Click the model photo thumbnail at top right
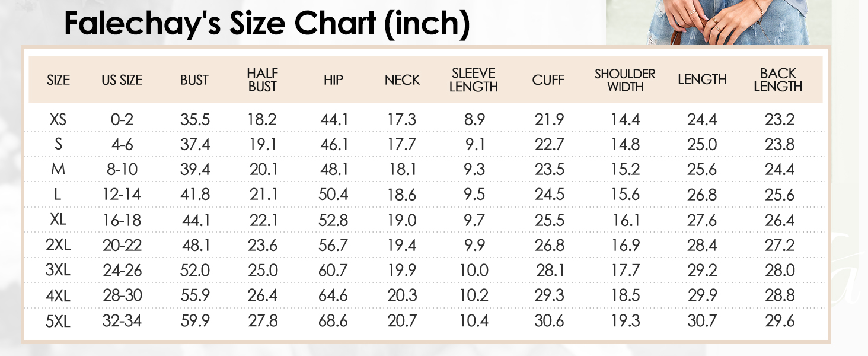 pos(707,22)
